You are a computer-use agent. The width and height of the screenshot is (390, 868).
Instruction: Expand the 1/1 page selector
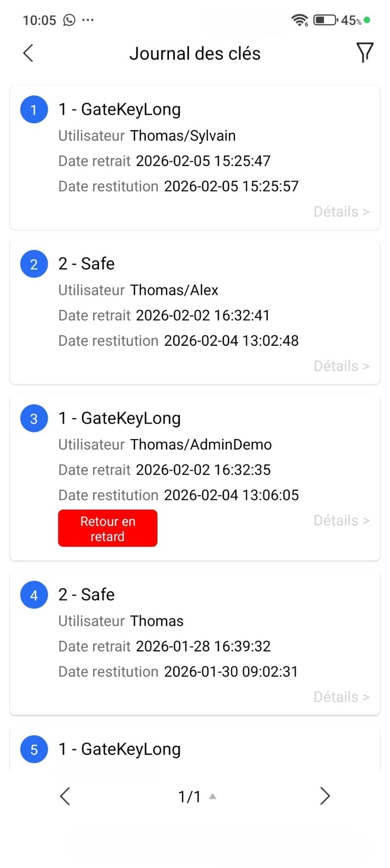click(197, 797)
